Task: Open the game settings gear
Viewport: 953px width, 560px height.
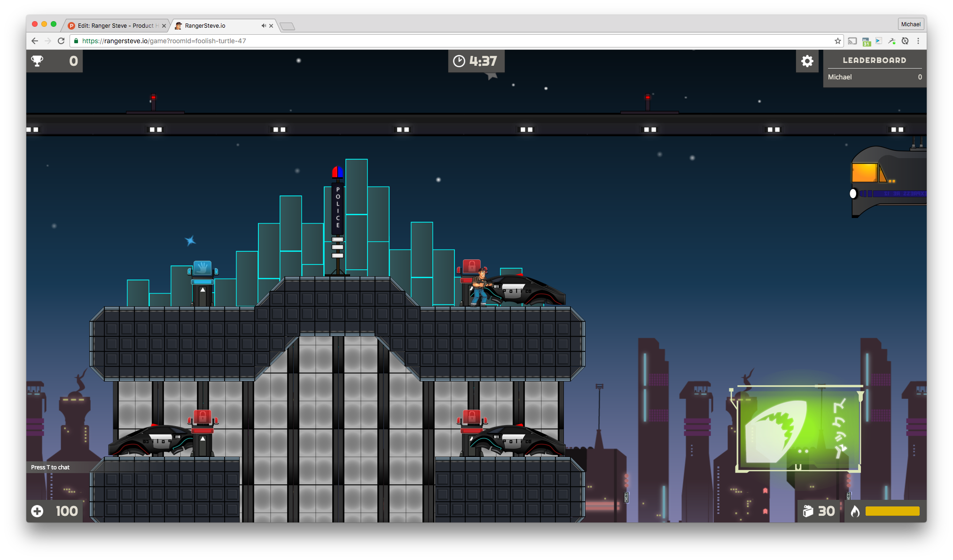Action: (x=807, y=61)
